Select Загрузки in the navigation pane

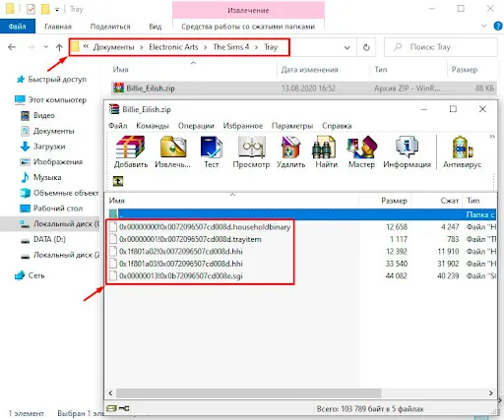pyautogui.click(x=49, y=147)
